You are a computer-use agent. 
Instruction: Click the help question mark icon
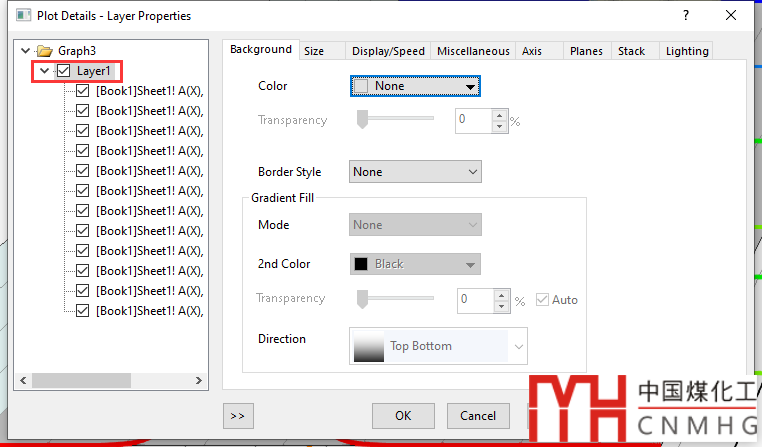(686, 16)
